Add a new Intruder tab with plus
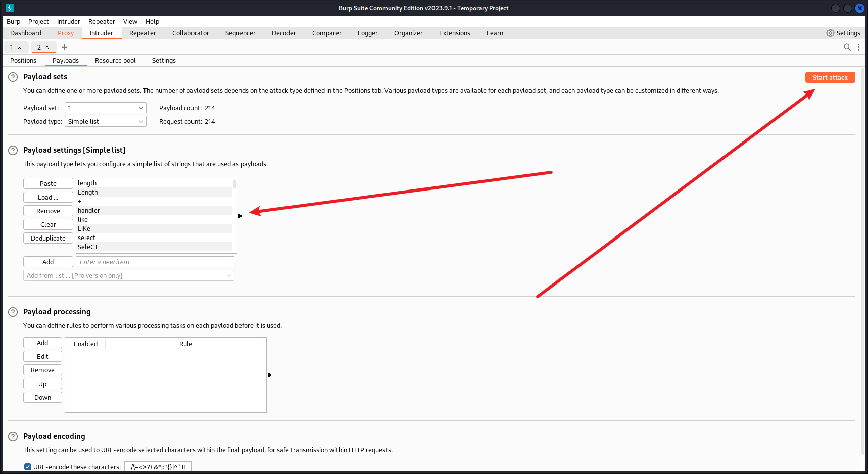Screen dimensions: 868x474 (64, 48)
